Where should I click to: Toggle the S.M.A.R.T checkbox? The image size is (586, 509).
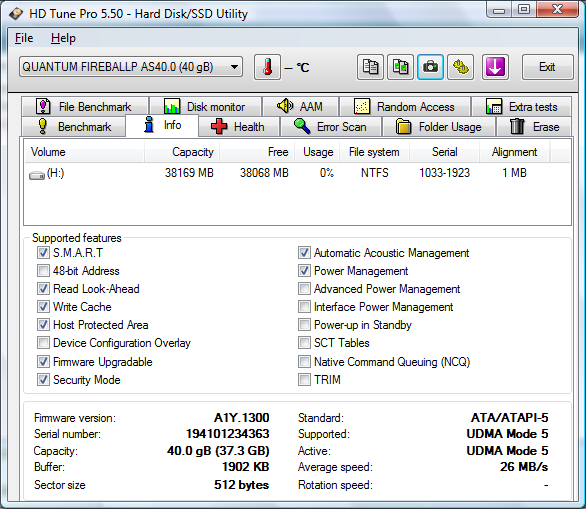tap(43, 253)
